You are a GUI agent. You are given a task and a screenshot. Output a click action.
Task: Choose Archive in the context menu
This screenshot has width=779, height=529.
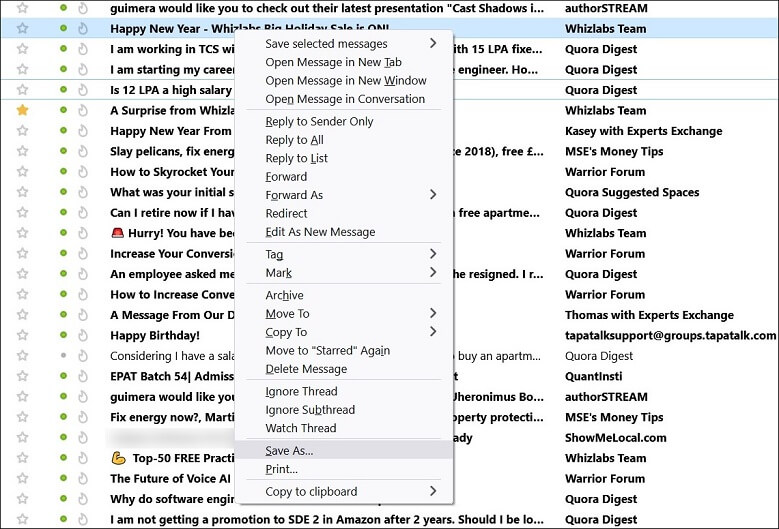coord(344,295)
